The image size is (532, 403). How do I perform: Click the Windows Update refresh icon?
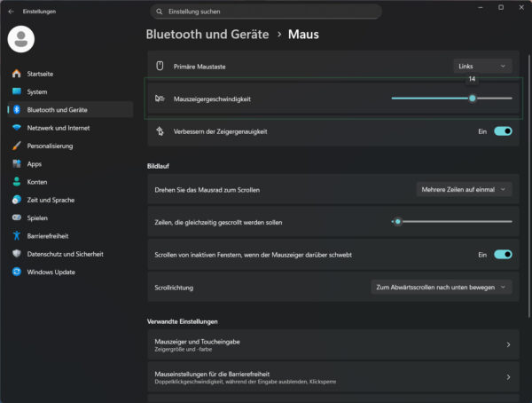point(16,272)
